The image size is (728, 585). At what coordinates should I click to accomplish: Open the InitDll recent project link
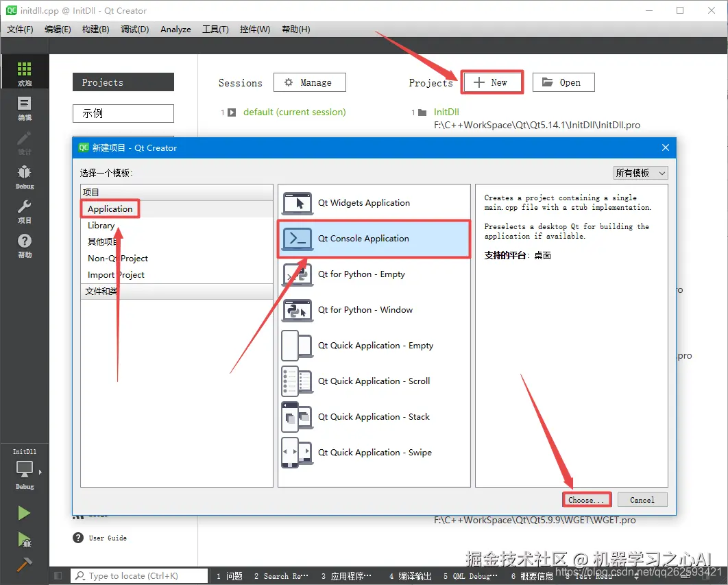446,112
